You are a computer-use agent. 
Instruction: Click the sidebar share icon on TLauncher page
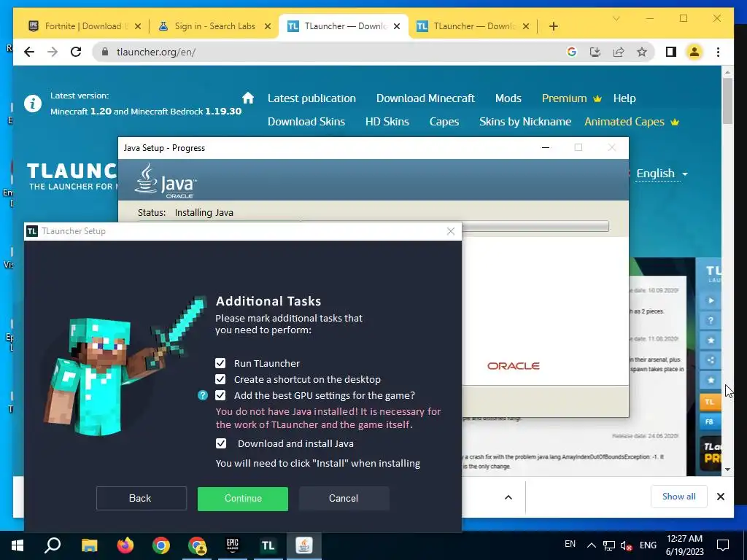click(711, 360)
